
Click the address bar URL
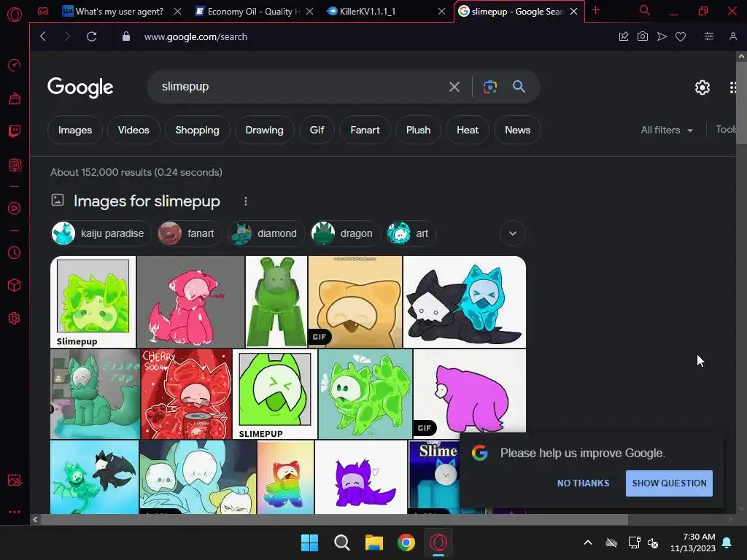click(x=196, y=36)
